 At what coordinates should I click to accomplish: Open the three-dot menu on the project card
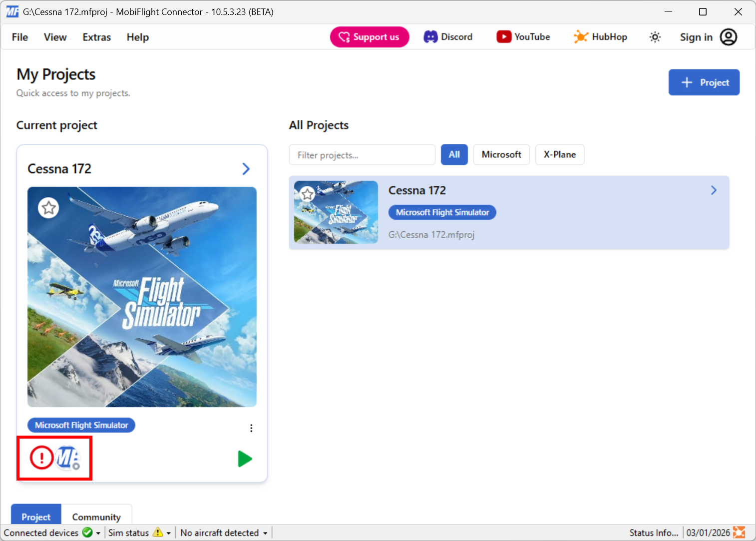(251, 428)
